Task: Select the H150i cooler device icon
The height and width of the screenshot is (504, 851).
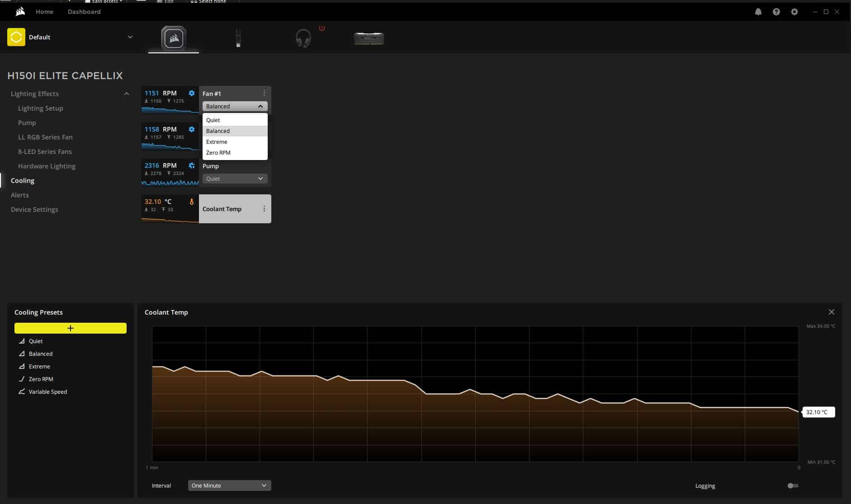Action: 174,38
